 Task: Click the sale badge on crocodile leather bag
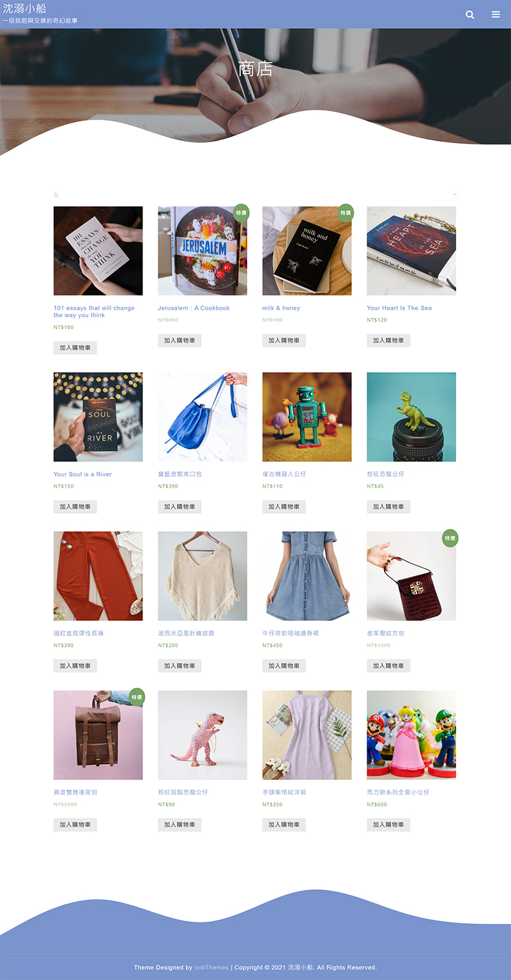[450, 538]
